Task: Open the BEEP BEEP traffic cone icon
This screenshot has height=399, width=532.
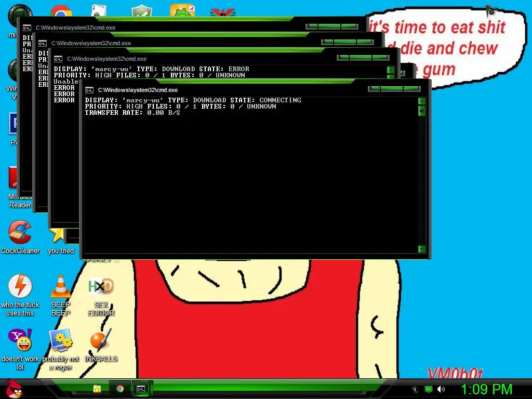Action: tap(61, 295)
